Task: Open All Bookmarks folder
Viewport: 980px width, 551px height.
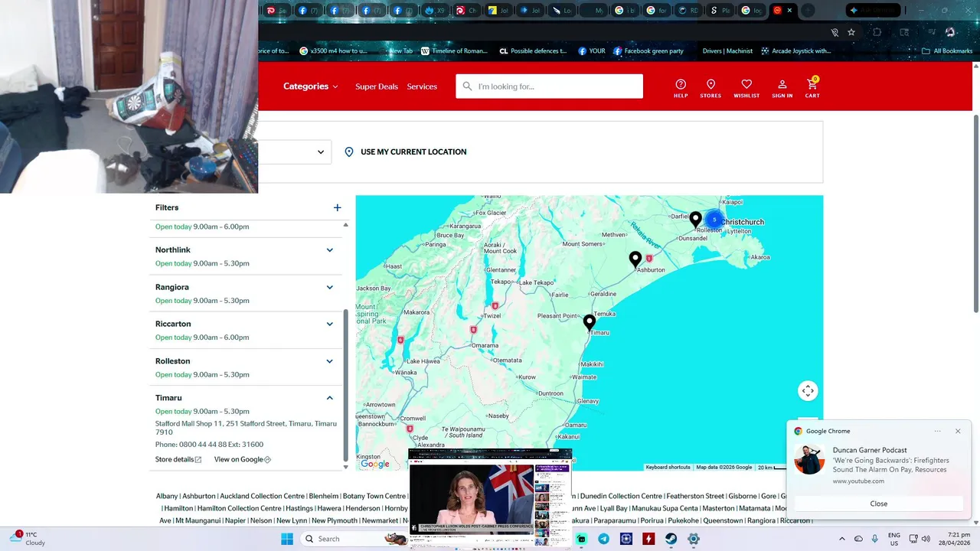Action: click(x=947, y=51)
